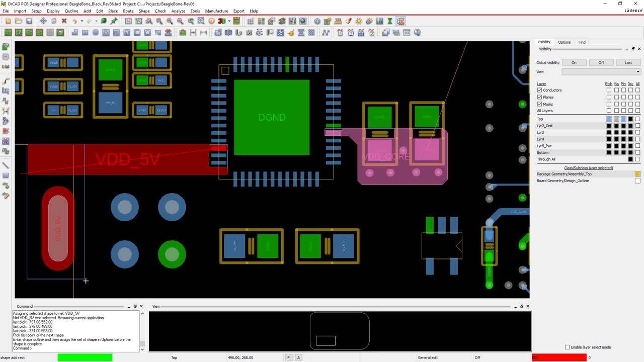The image size is (644, 362).
Task: Open the 3D viewer icon
Action: 221,21
